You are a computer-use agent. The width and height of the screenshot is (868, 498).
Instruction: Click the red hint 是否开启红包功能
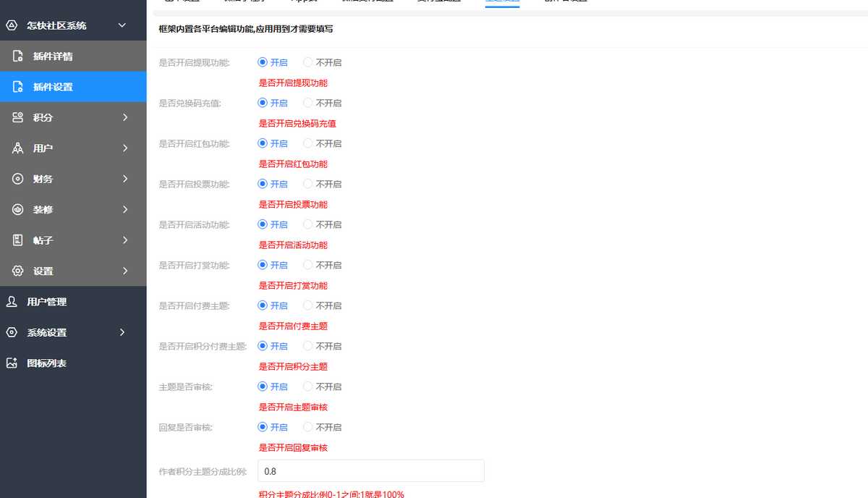coord(293,164)
